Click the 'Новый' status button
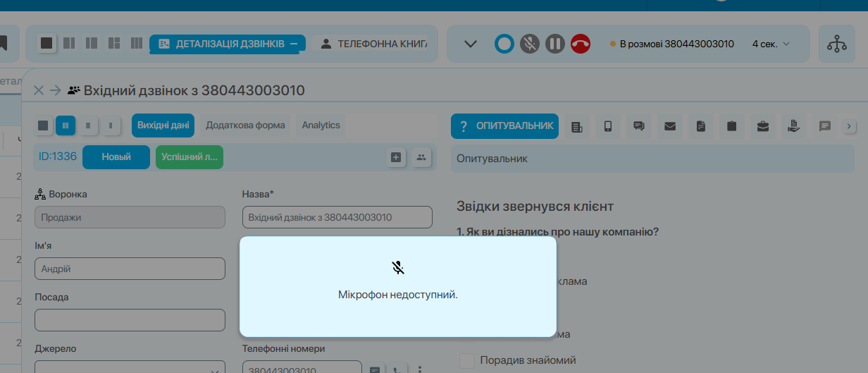 point(116,157)
